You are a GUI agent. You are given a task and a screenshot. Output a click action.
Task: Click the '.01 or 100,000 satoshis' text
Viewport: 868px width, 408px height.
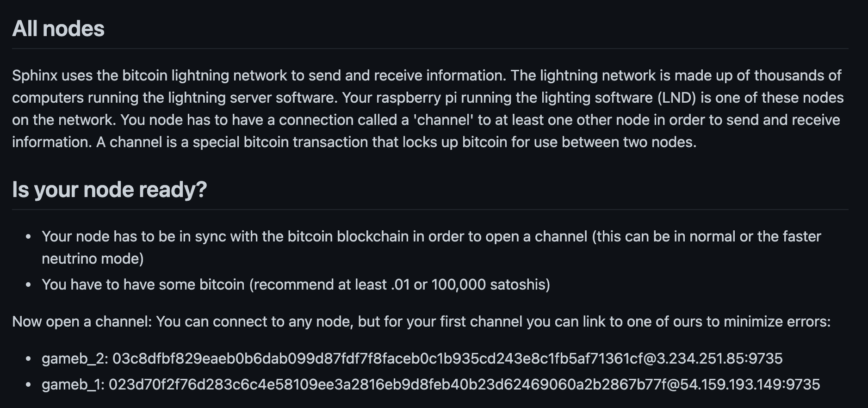[x=469, y=284]
